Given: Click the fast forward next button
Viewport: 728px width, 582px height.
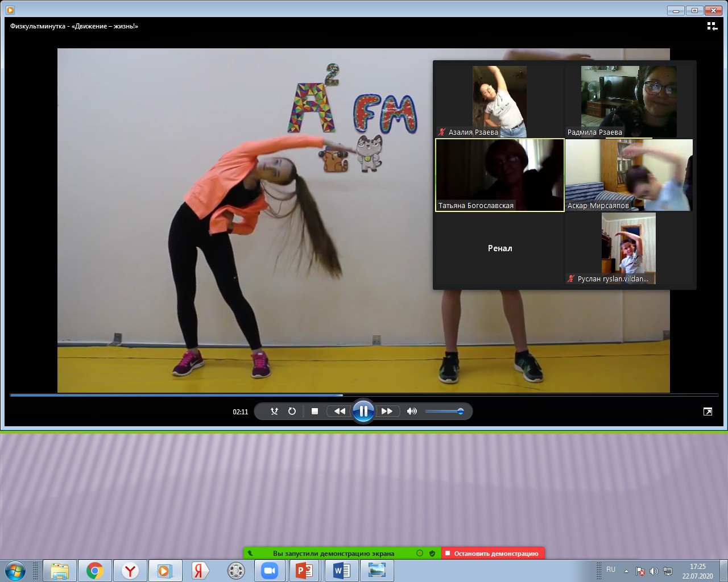Looking at the screenshot, I should pos(387,411).
